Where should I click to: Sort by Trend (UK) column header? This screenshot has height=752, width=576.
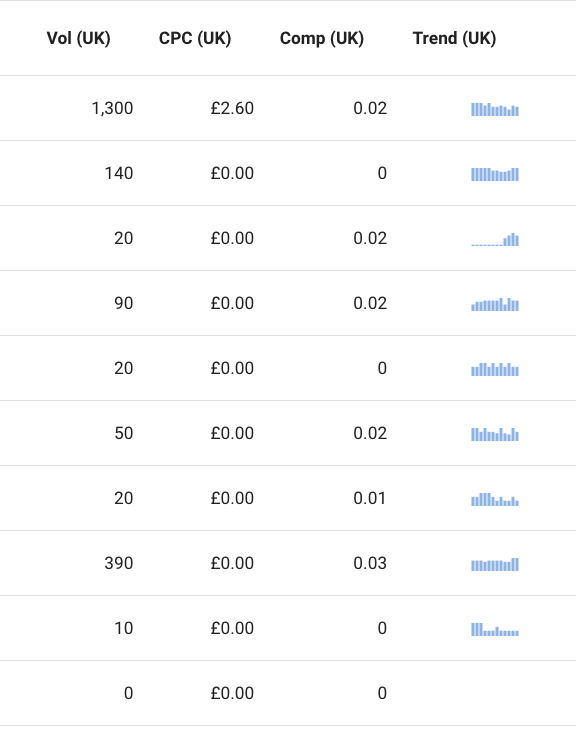(x=455, y=38)
